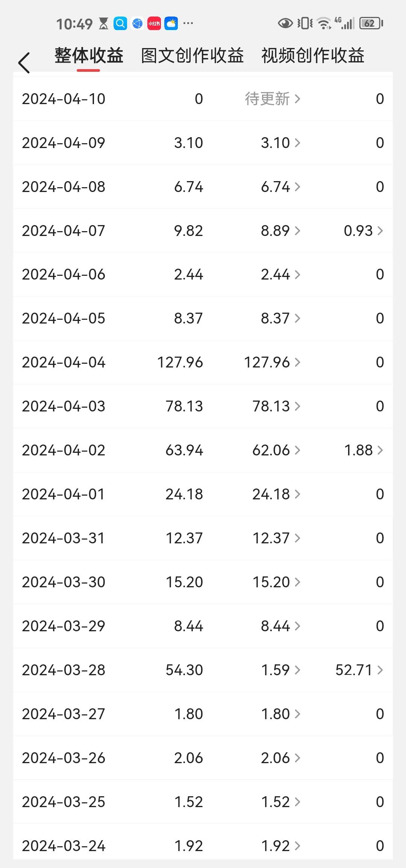This screenshot has width=406, height=868.
Task: Expand 52.71 video earnings on 2024-03-28
Action: 359,670
